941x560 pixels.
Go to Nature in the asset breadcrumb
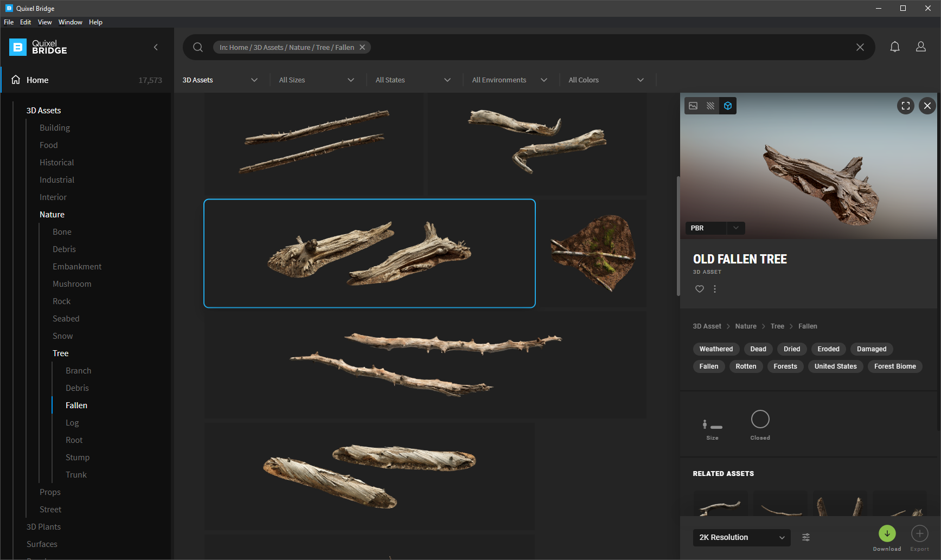coord(746,326)
